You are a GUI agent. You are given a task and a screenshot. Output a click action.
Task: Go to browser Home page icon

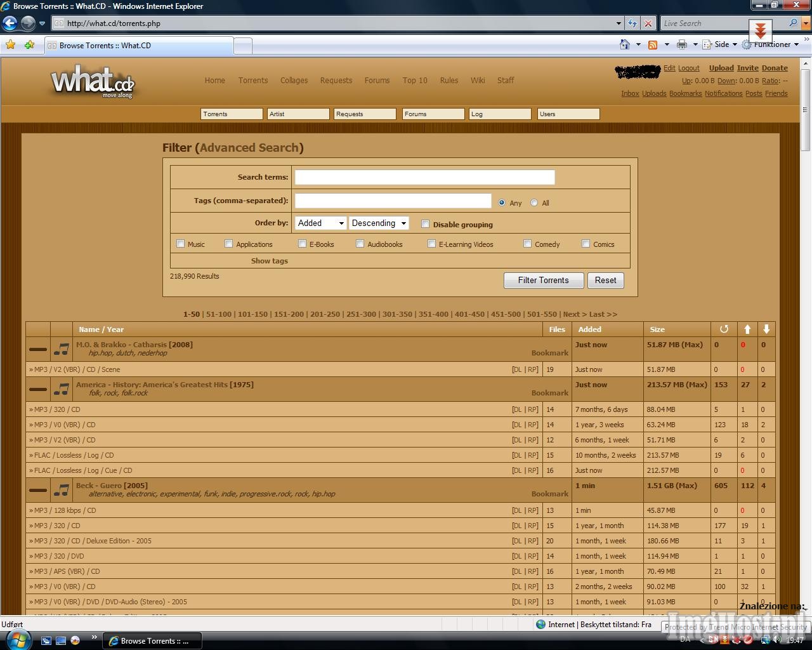pyautogui.click(x=625, y=44)
